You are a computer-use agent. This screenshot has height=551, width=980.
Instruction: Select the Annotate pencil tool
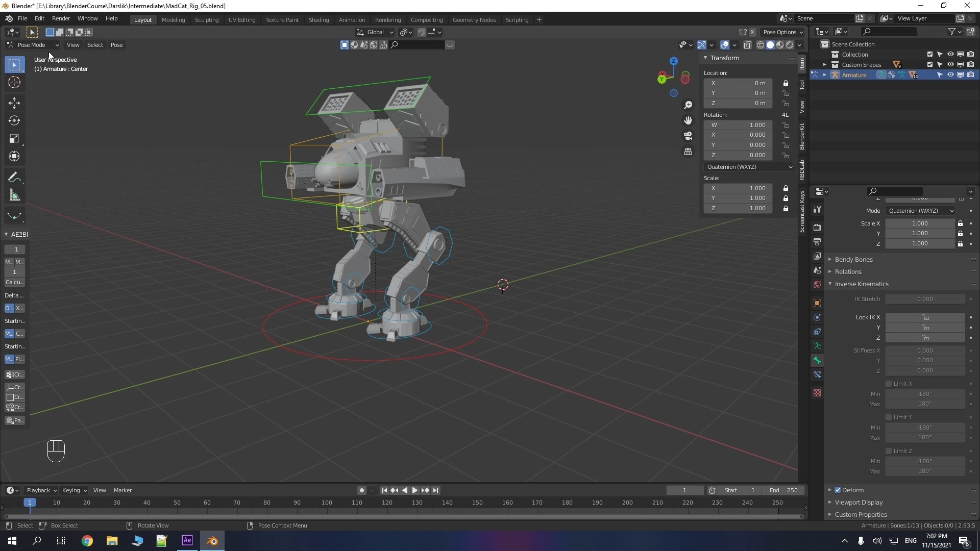point(14,178)
